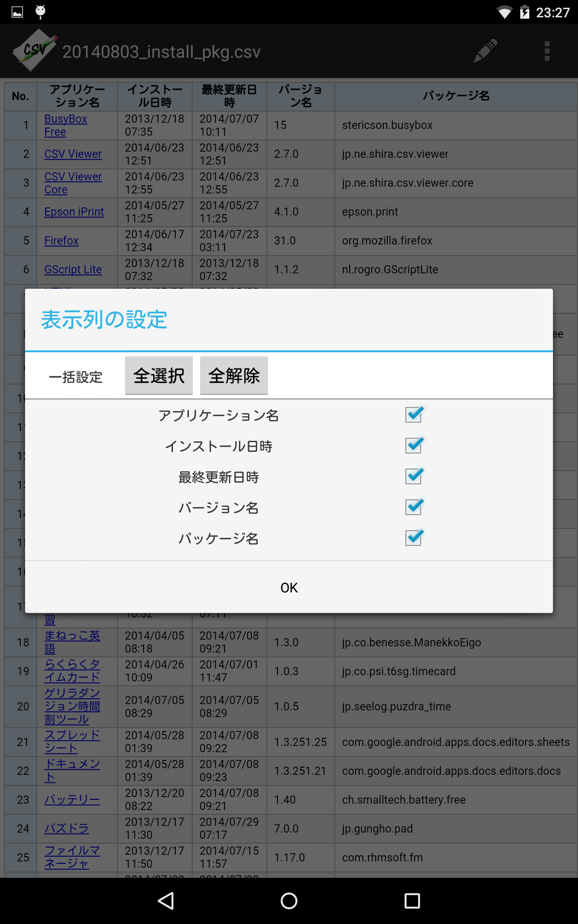The height and width of the screenshot is (924, 578).
Task: Select the jp.gungho.pad package cell
Action: click(456, 829)
